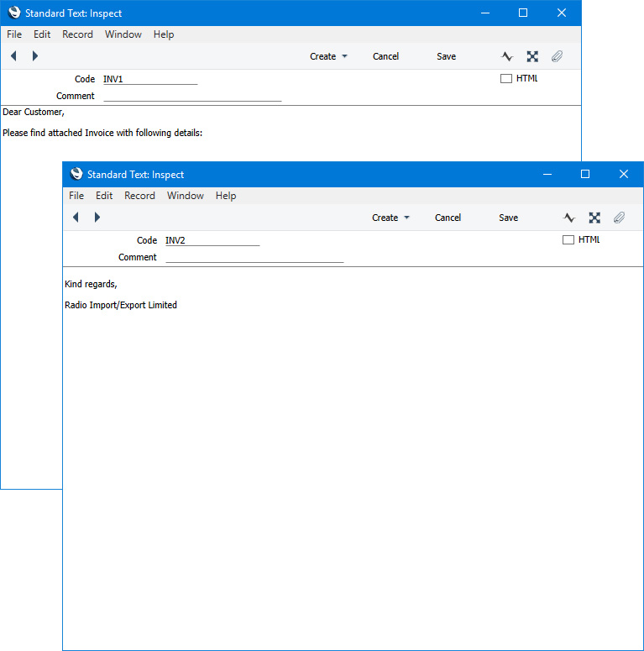Open the Create dropdown in INV2 window
644x651 pixels.
pos(390,218)
